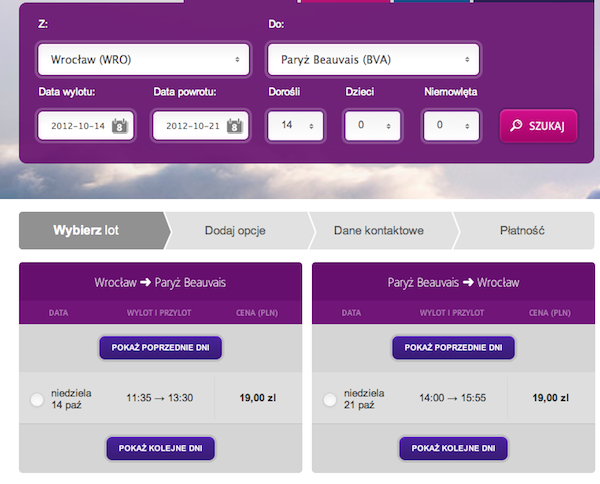Show previous days for Paryż to Wrocław
Image resolution: width=600 pixels, height=484 pixels.
coord(453,347)
